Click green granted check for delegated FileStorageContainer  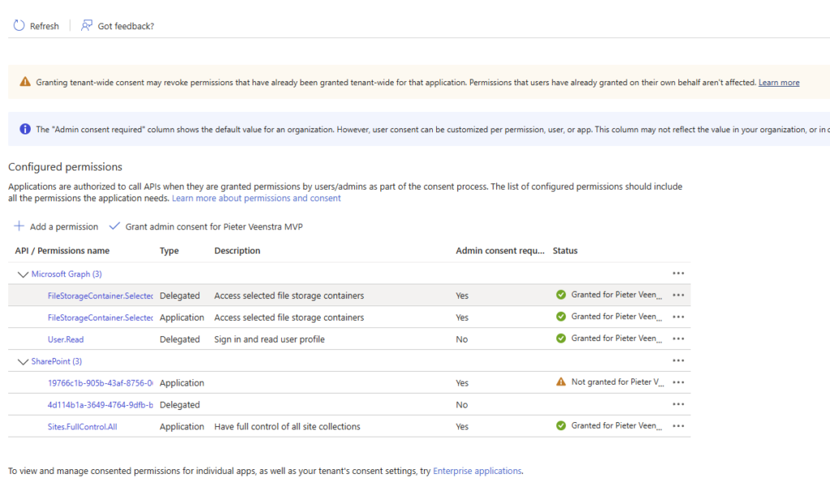[561, 295]
